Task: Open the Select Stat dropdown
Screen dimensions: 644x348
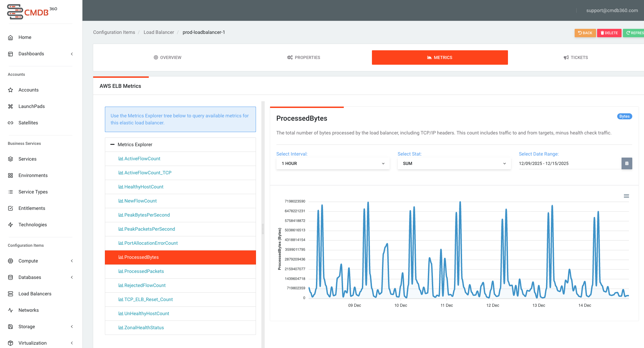Action: coord(454,163)
